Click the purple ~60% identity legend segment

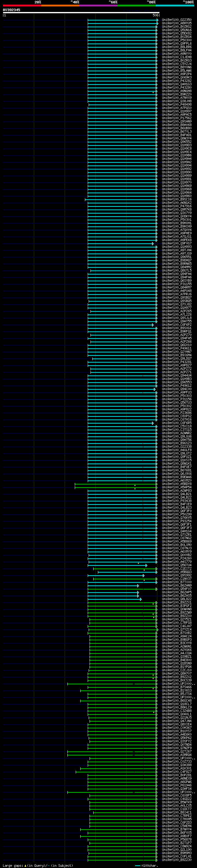point(99,6)
